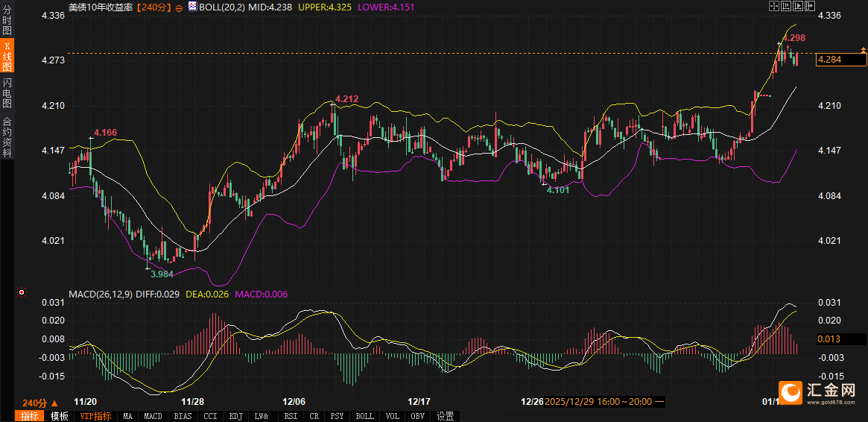This screenshot has width=868, height=422.
Task: Click the orange price alert arrow icon
Action: pos(863,51)
